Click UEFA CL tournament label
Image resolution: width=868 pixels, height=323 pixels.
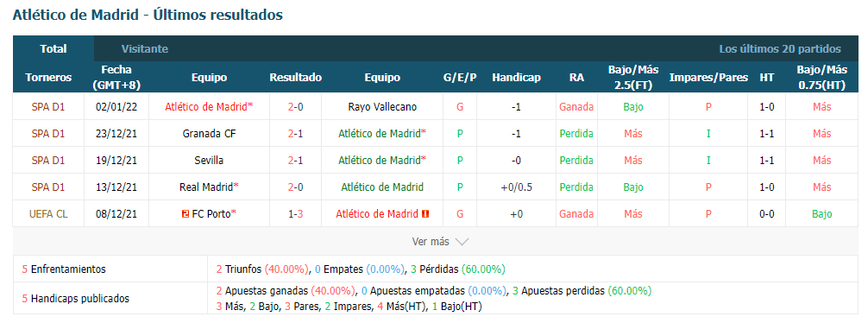click(48, 214)
